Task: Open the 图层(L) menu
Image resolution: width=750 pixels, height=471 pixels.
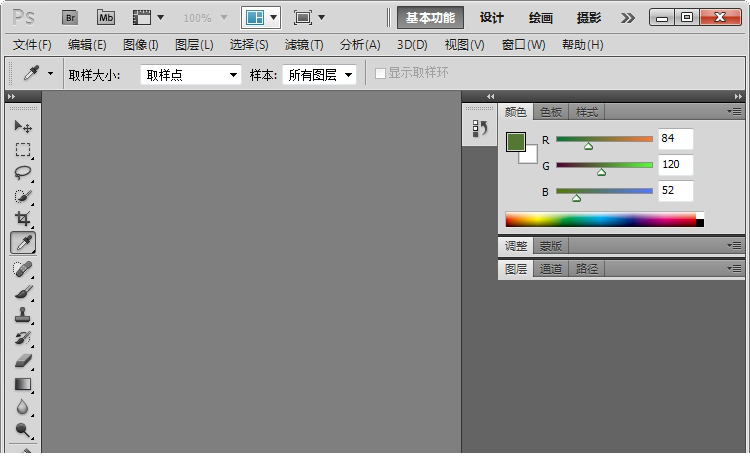Action: (x=194, y=45)
